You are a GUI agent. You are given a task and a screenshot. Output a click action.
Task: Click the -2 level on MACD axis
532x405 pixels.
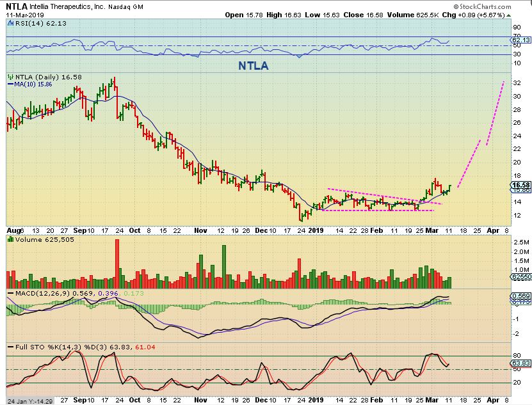pyautogui.click(x=516, y=334)
